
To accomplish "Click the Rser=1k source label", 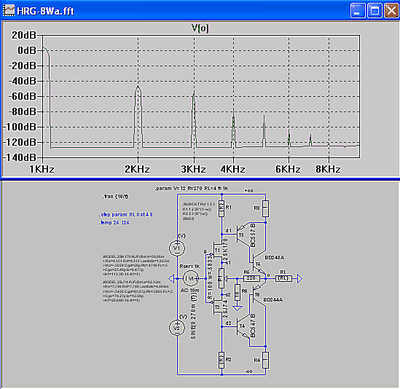I will (x=189, y=266).
